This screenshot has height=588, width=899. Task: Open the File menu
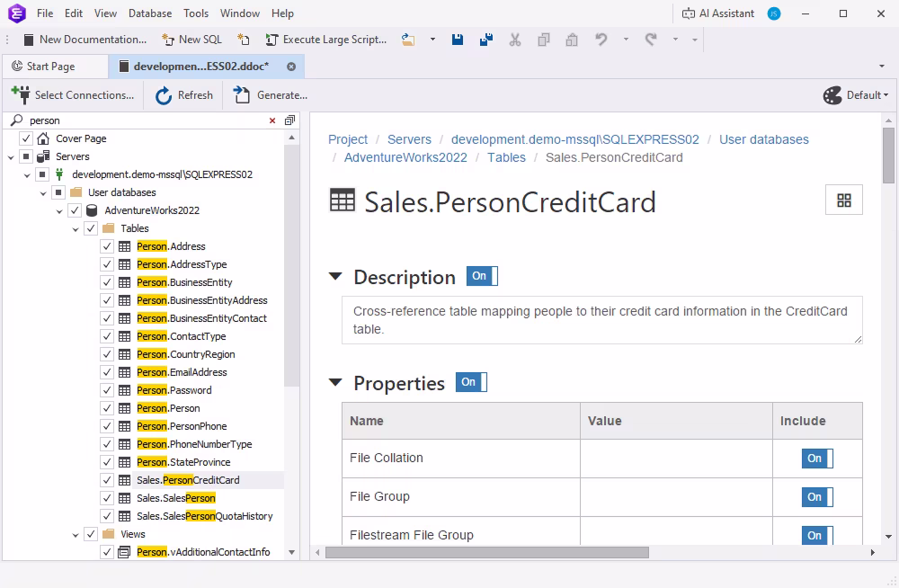click(45, 13)
